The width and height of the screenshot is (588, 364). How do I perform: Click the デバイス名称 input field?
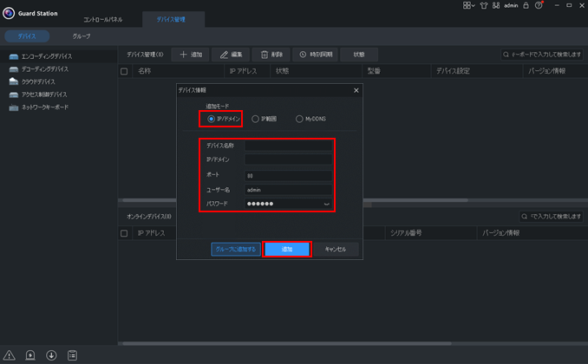point(288,146)
